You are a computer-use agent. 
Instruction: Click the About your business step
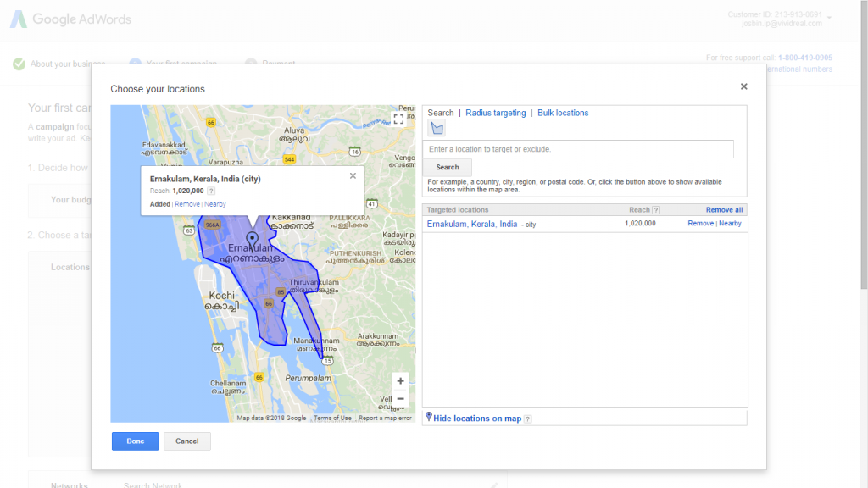pyautogui.click(x=58, y=64)
